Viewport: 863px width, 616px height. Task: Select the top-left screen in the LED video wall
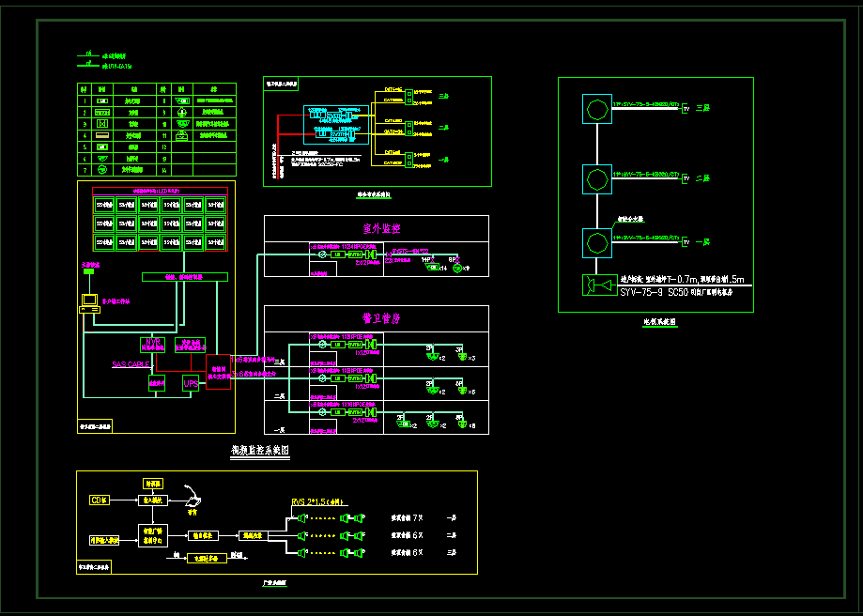pos(103,204)
